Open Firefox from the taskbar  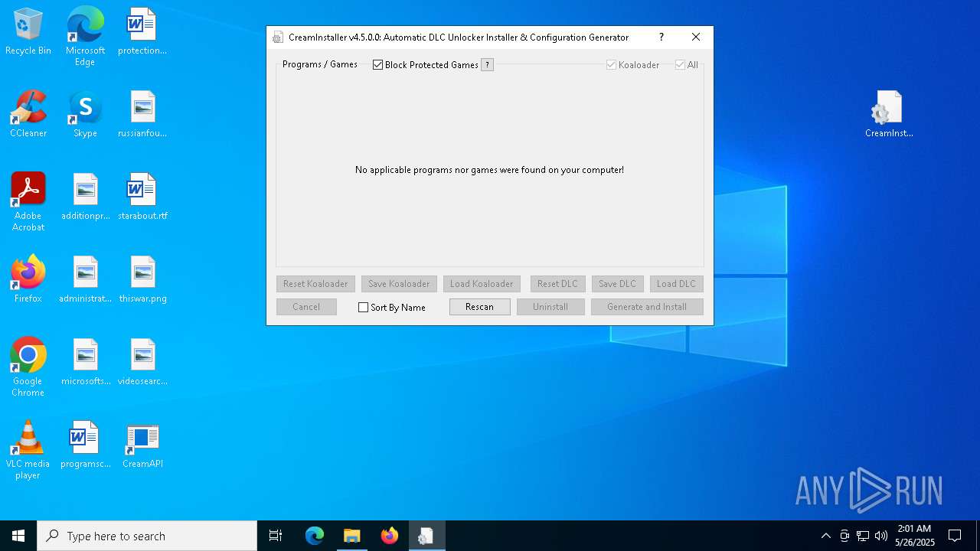(390, 536)
